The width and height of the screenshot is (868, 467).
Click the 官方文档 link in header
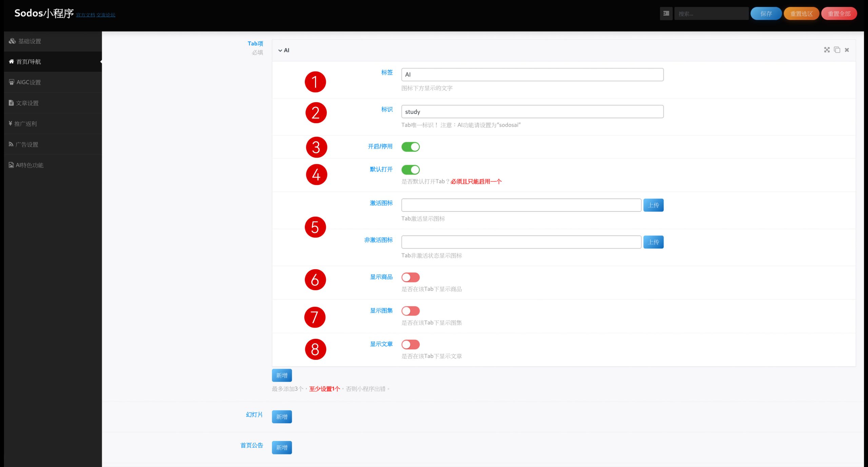point(85,15)
